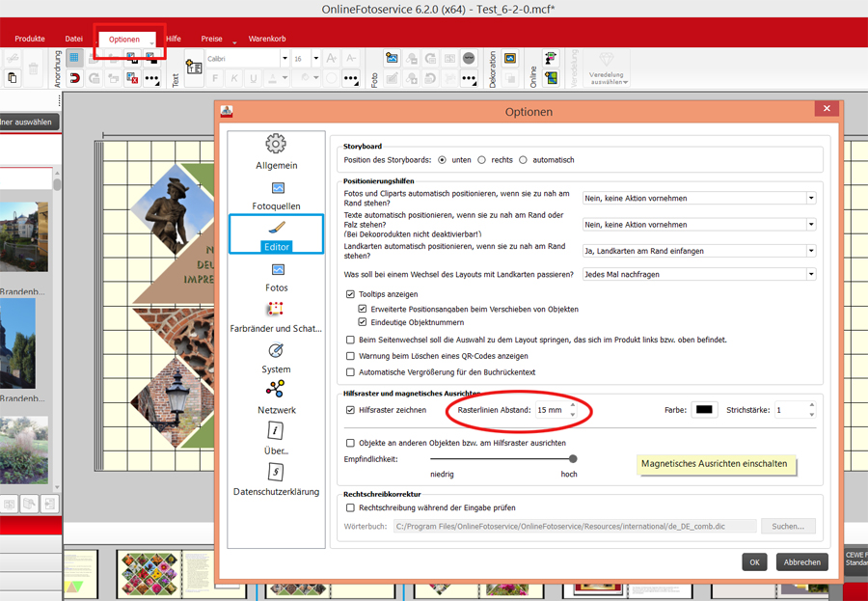Open the System settings icon
This screenshot has height=601, width=868.
click(x=276, y=350)
